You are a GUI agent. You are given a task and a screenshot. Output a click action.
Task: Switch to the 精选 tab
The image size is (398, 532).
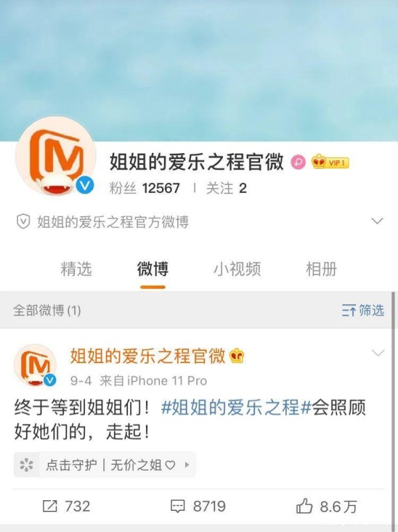(x=76, y=269)
